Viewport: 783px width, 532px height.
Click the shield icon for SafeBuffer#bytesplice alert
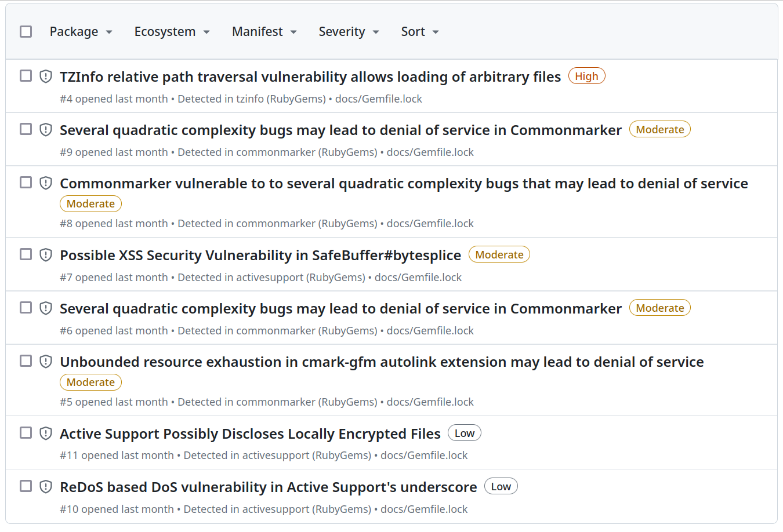(46, 255)
